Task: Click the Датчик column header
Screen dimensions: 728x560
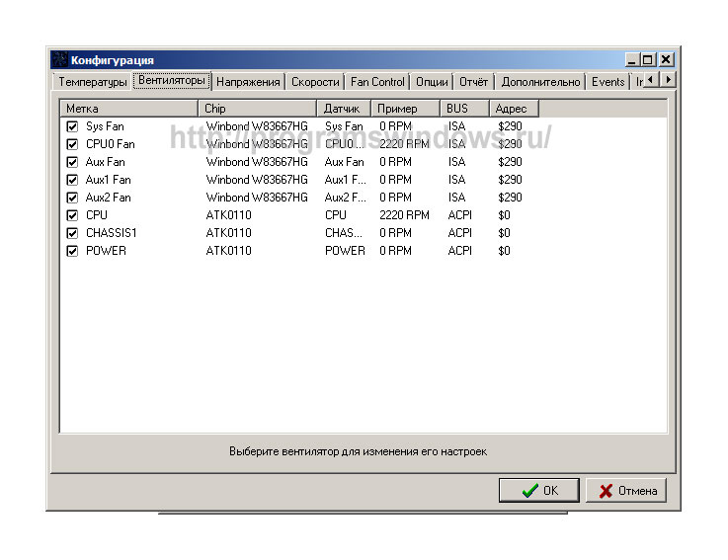Action: (x=344, y=109)
